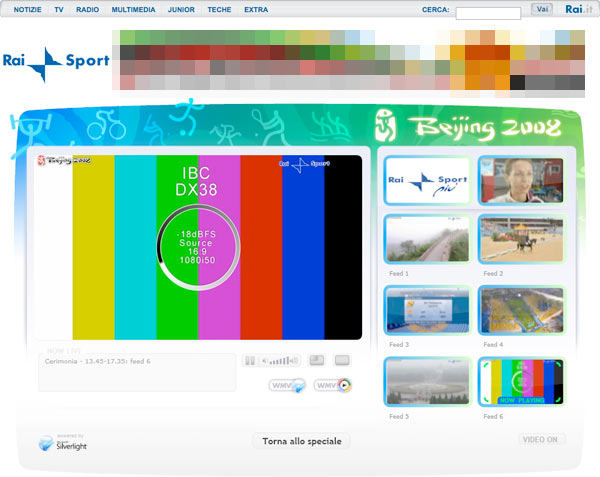Click the Rai Sport logo

[x=58, y=62]
